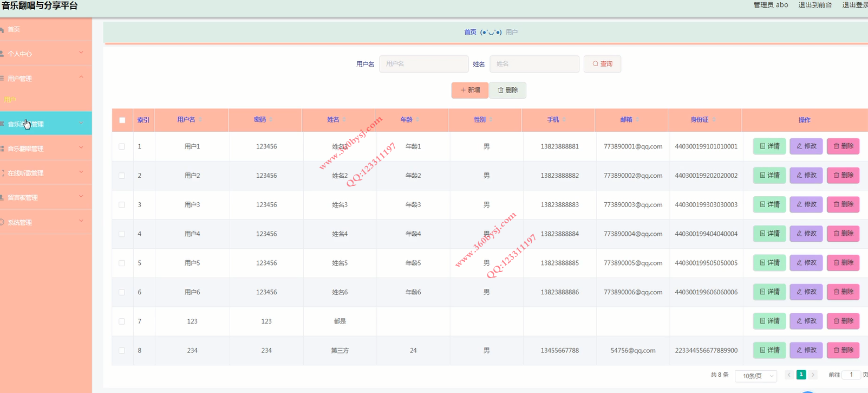Open 详情 for index 7 row
Screen dimensions: 868x393
pos(769,321)
